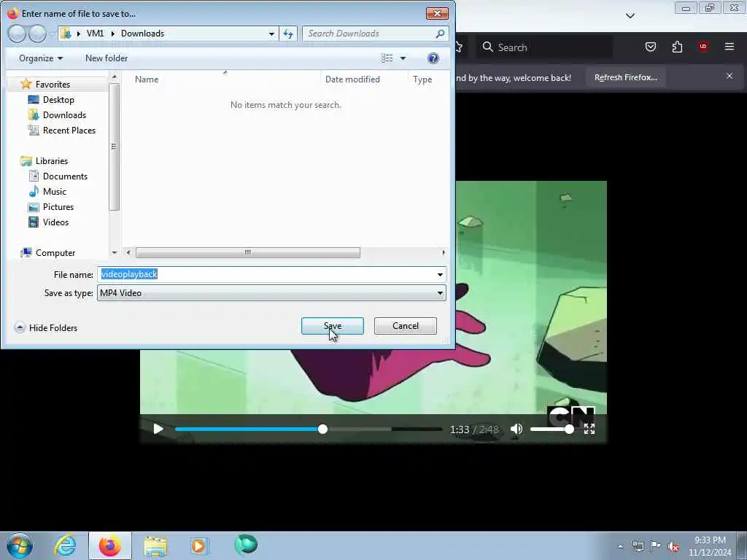The height and width of the screenshot is (560, 747).
Task: Create a New folder
Action: tap(107, 58)
